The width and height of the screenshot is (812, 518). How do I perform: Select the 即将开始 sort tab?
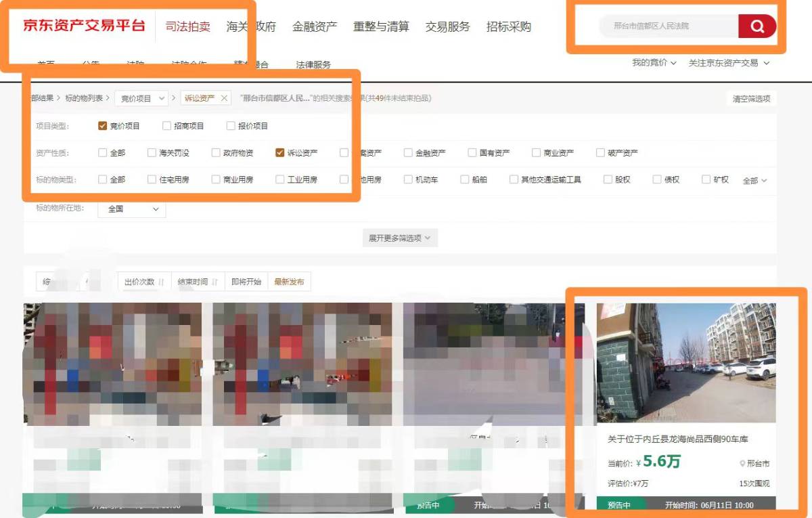246,282
